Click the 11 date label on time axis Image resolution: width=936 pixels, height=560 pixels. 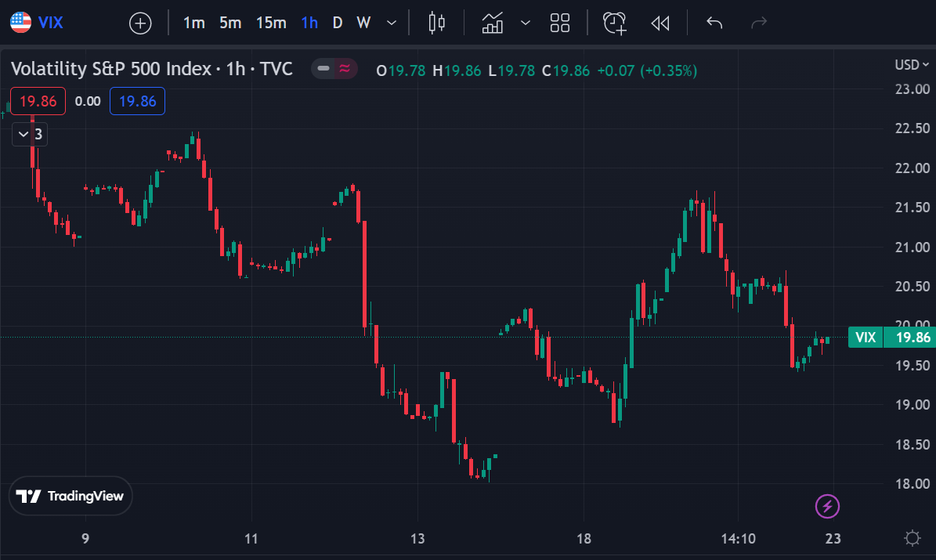pyautogui.click(x=251, y=539)
